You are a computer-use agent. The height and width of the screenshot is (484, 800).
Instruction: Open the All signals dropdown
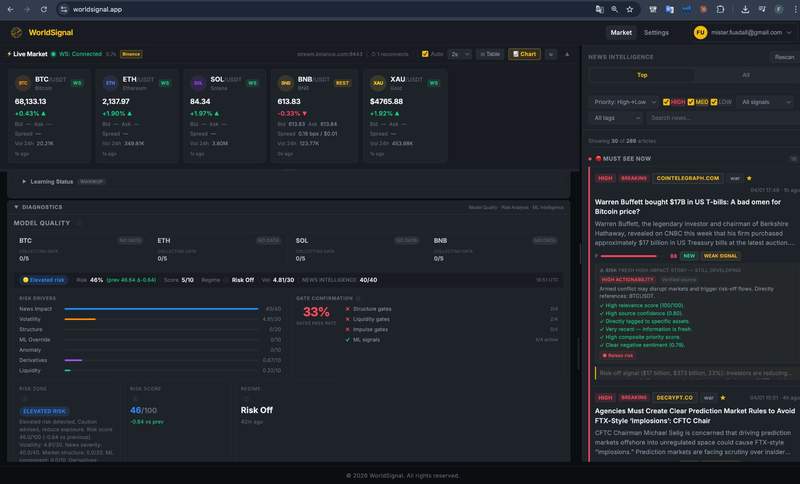click(766, 102)
